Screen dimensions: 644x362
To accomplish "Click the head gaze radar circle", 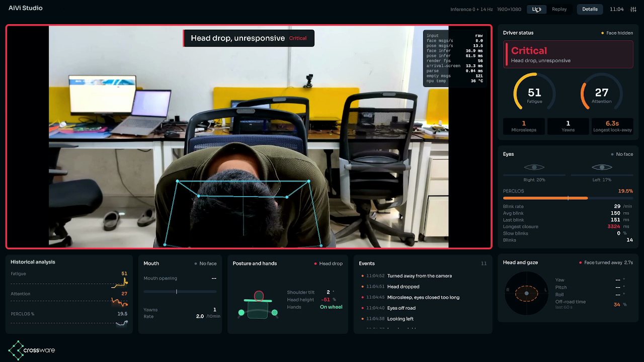I will 527,293.
